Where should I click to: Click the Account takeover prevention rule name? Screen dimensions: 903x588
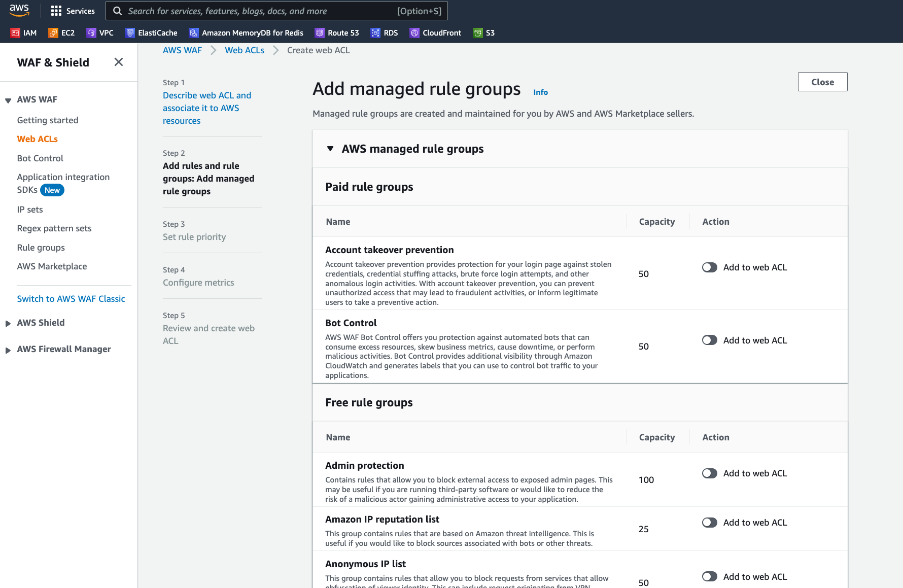click(390, 250)
